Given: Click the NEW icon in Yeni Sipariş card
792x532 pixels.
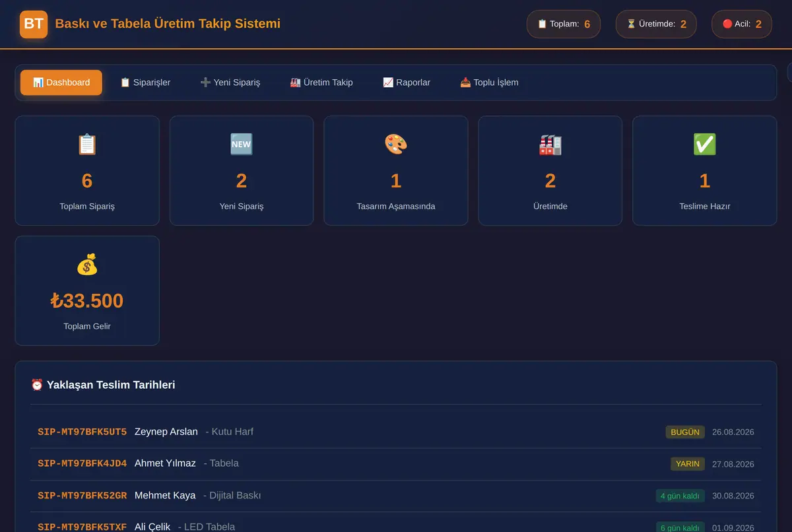Looking at the screenshot, I should tap(242, 145).
